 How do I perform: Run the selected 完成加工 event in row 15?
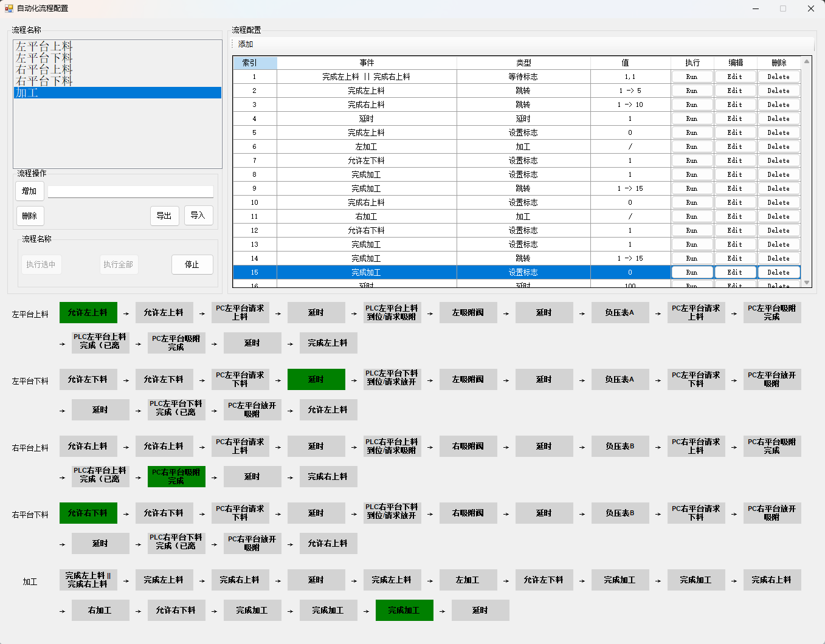(x=692, y=272)
